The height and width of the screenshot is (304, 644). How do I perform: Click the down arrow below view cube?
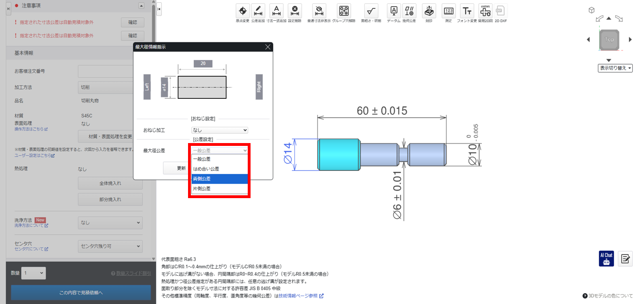[609, 60]
